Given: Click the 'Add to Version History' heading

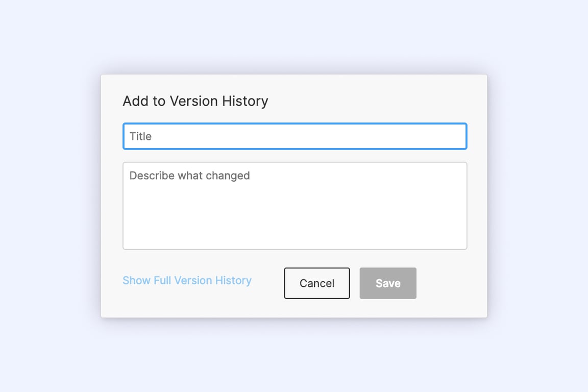Looking at the screenshot, I should click(195, 101).
